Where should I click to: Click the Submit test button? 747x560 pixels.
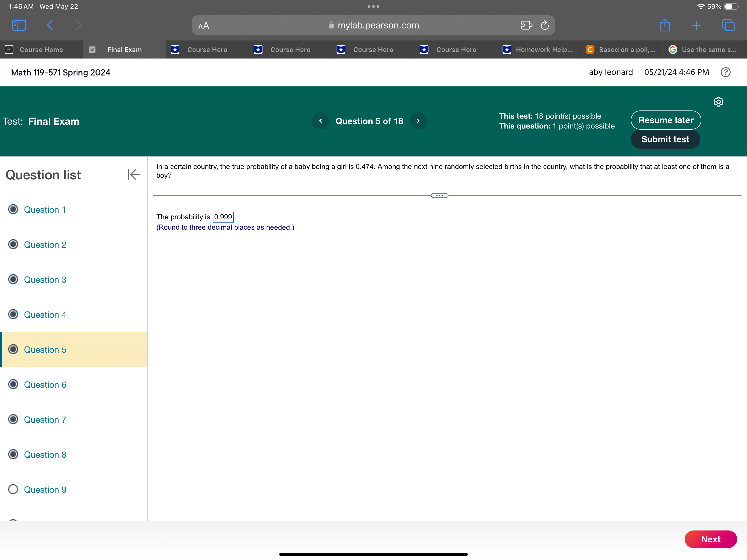point(665,139)
